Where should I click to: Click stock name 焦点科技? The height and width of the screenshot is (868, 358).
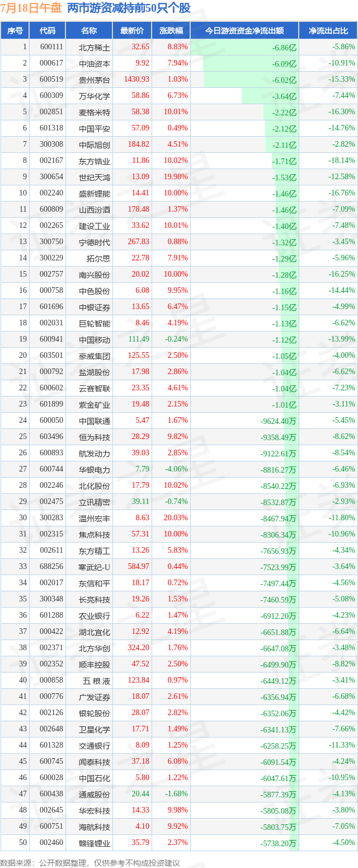[x=95, y=534]
